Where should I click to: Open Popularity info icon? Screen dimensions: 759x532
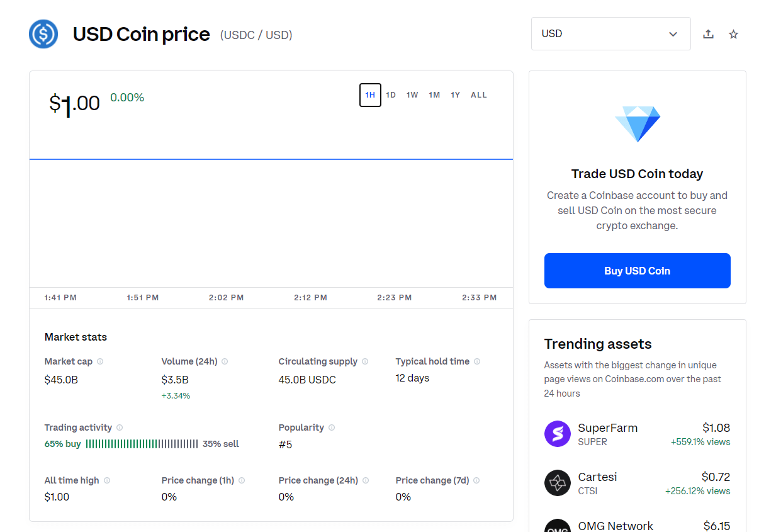pos(332,427)
